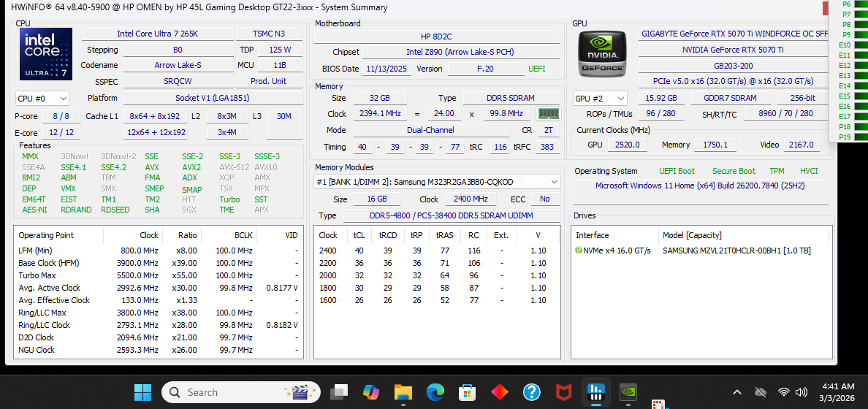Image resolution: width=868 pixels, height=409 pixels.
Task: Launch Microsoft Edge from the taskbar
Action: 435,392
